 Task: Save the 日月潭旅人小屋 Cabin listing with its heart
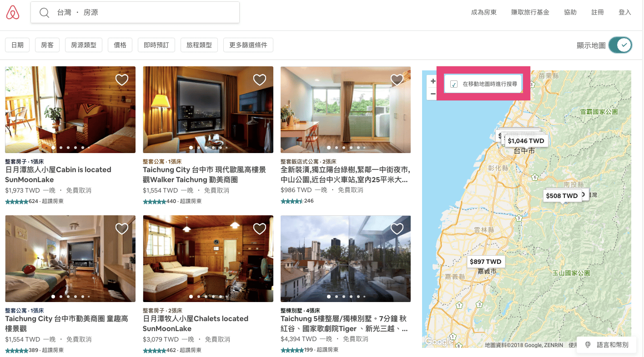click(x=122, y=80)
